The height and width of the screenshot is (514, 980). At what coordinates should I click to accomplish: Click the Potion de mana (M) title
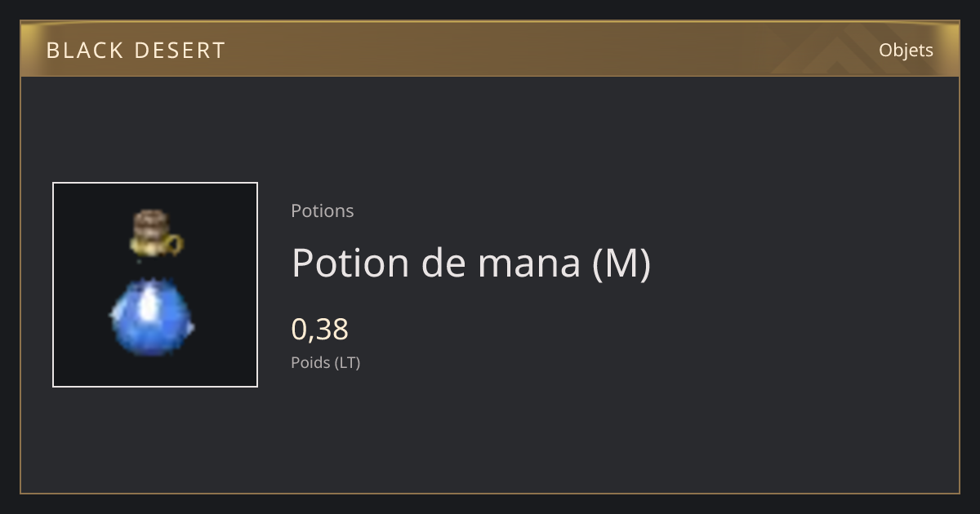click(x=471, y=263)
